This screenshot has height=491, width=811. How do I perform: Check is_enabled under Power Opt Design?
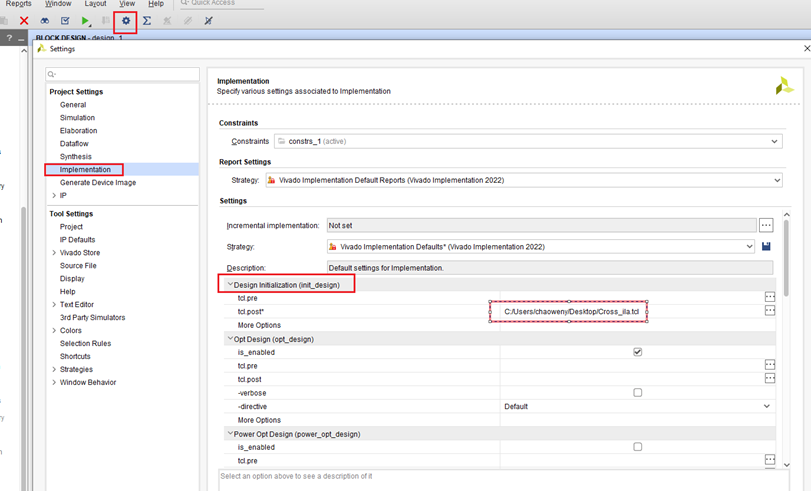[x=637, y=447]
